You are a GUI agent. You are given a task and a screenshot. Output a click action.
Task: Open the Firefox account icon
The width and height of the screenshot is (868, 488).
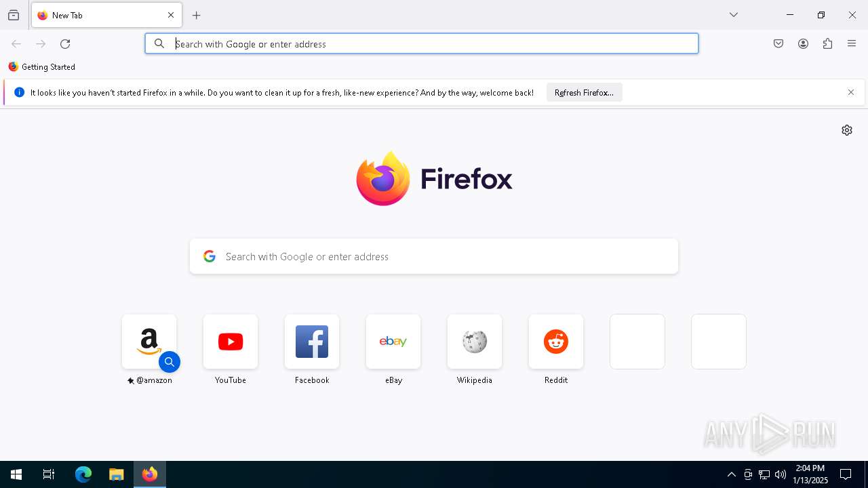(803, 44)
